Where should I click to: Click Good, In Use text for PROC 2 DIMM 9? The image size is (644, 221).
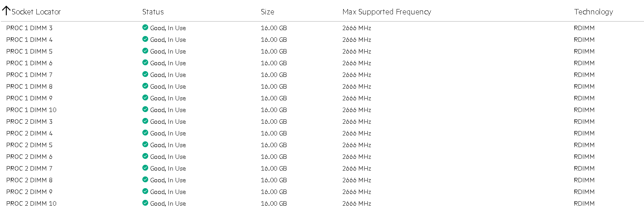click(168, 192)
